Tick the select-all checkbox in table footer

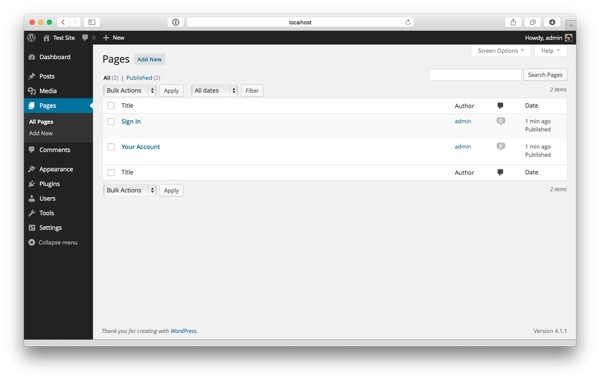tap(111, 173)
